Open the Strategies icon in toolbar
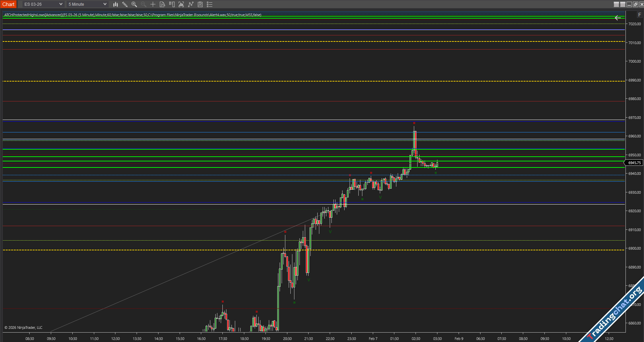This screenshot has height=342, width=644. click(x=191, y=4)
